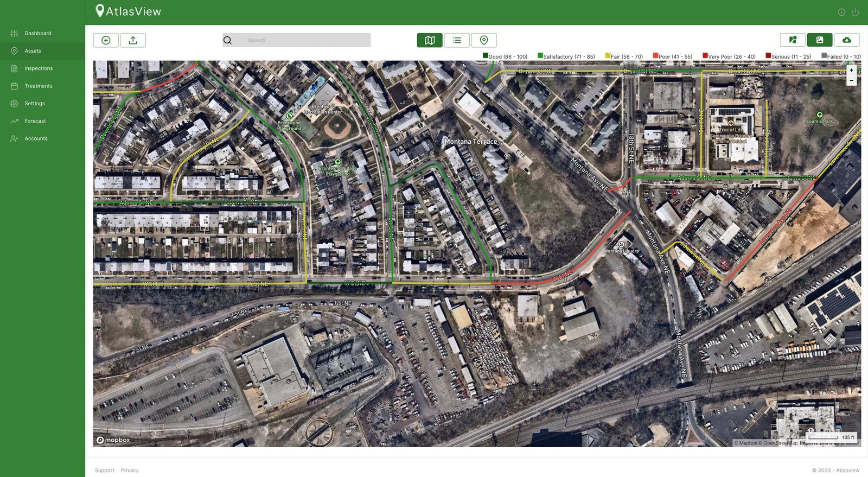Click the Poor (41 - 55) legend swatch
Viewport: 868px width, 477px height.
click(655, 55)
